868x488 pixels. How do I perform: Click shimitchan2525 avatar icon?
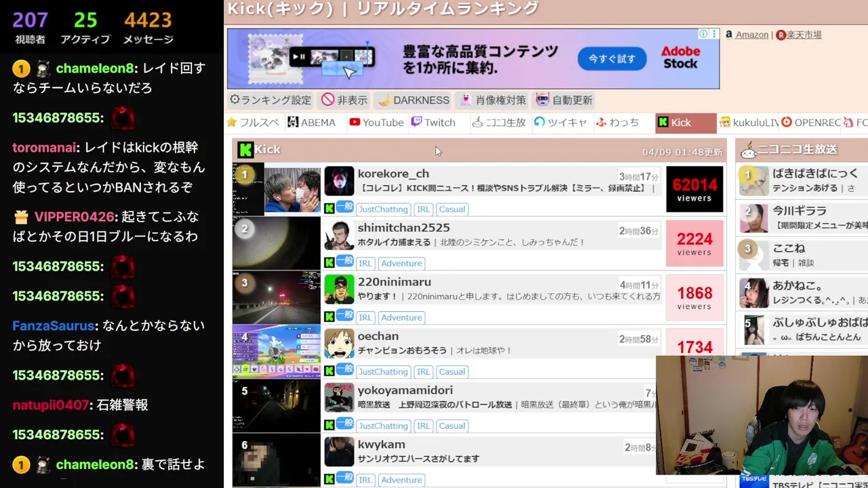click(x=339, y=235)
